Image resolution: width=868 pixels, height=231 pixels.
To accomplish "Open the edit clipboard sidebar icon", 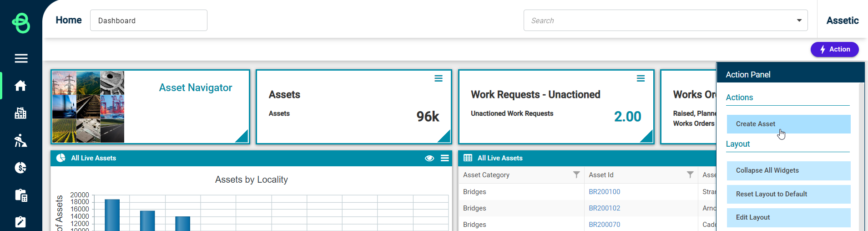I will (x=20, y=222).
